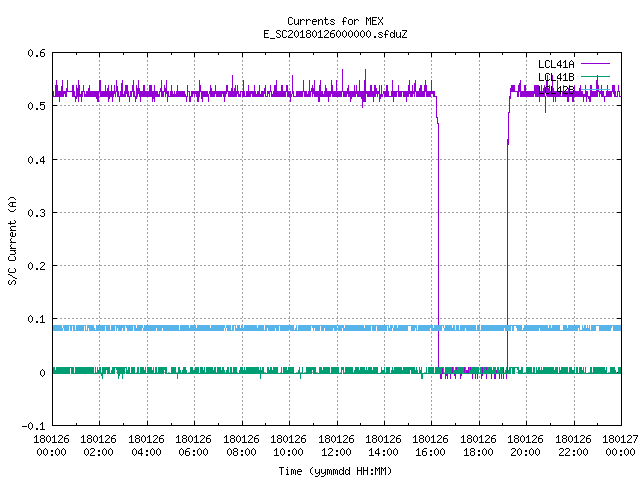
Task: Click the LCL42B legend label
Action: [x=556, y=90]
